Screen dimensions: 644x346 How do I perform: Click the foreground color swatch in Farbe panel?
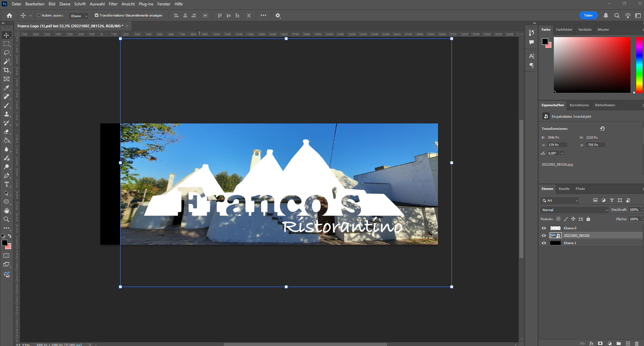pyautogui.click(x=545, y=41)
